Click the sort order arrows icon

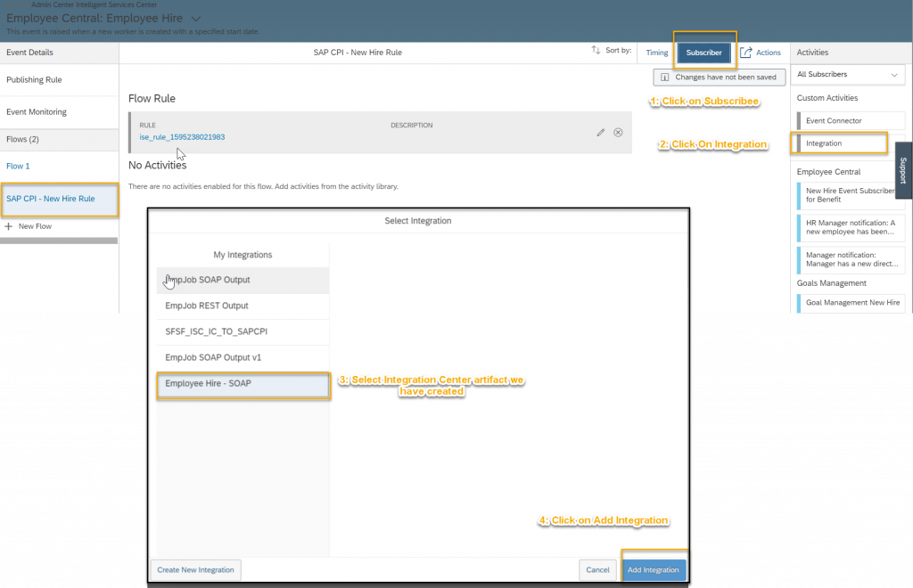(x=596, y=51)
